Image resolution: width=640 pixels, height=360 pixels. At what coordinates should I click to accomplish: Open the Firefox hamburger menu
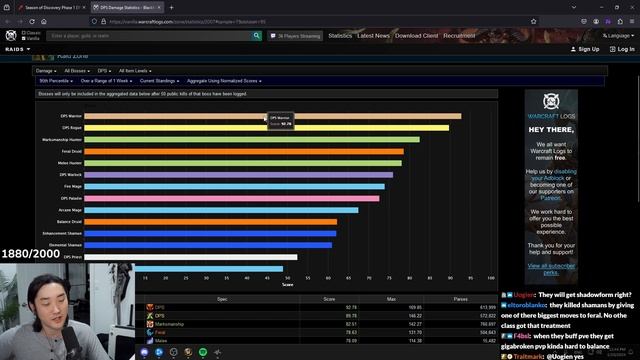point(632,21)
